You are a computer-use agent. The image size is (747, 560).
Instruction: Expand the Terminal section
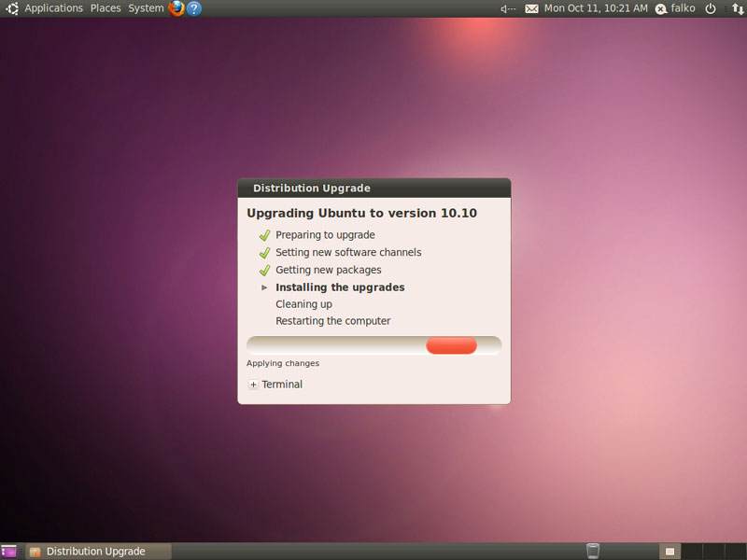(x=253, y=385)
